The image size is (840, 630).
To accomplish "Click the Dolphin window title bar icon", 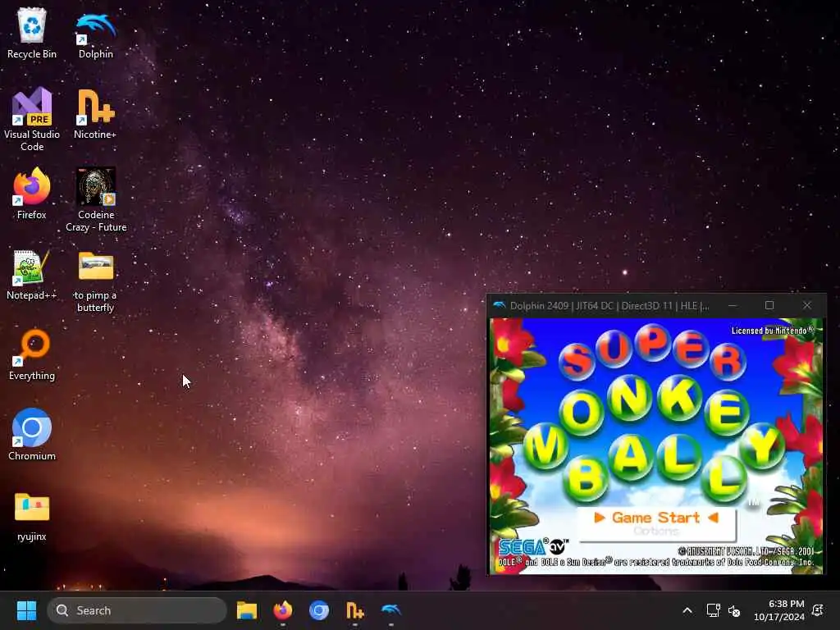I will [x=500, y=305].
